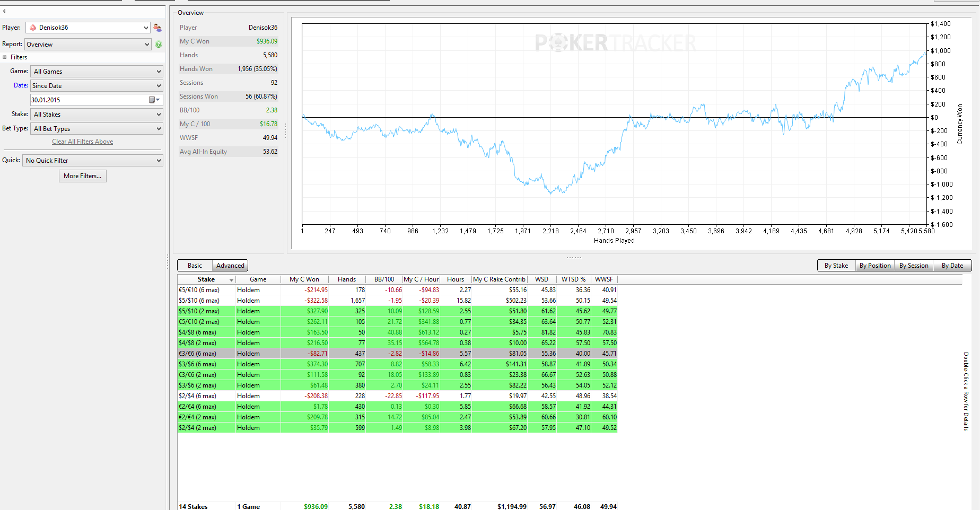This screenshot has width=980, height=510.
Task: Group results By Date
Action: click(952, 266)
